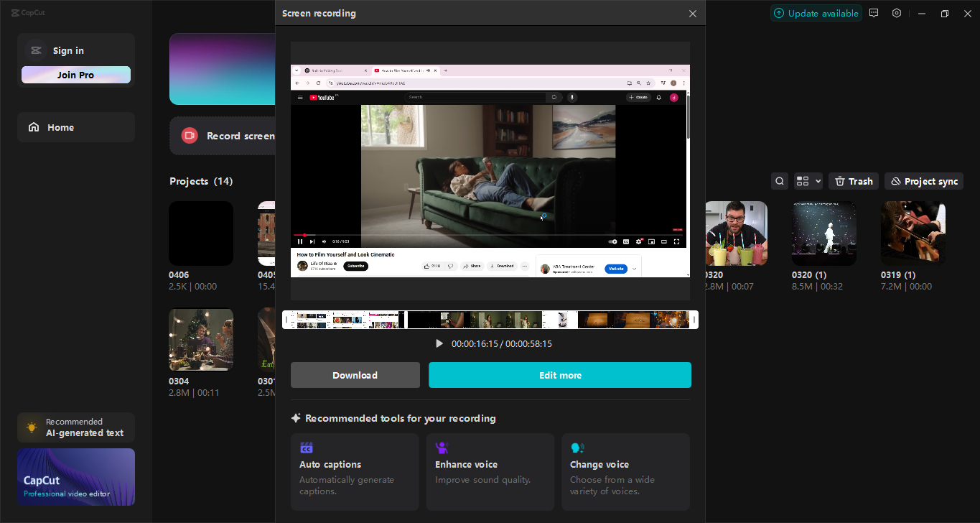Open the hexagon settings icon
Screen dimensions: 980x523
(x=897, y=13)
